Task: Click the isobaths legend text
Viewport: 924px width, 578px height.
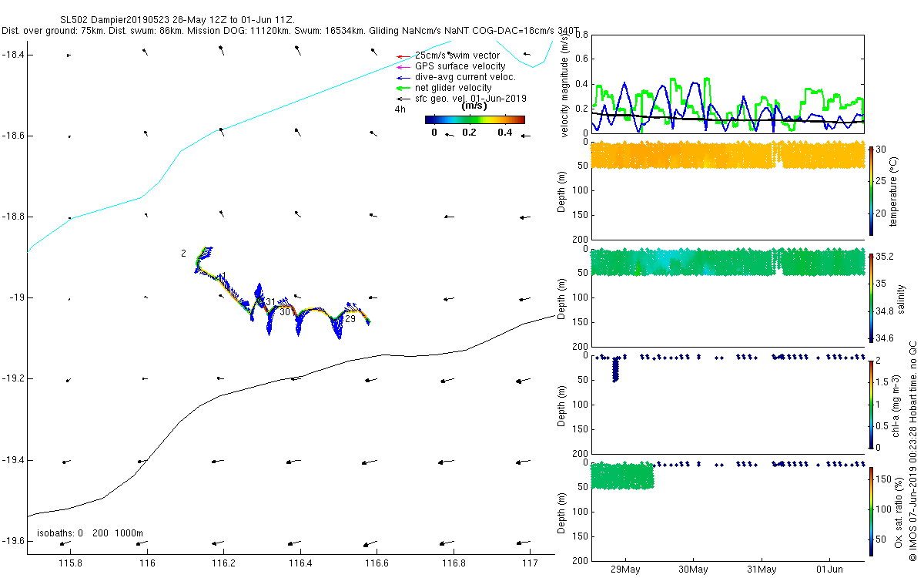Action: (x=90, y=533)
